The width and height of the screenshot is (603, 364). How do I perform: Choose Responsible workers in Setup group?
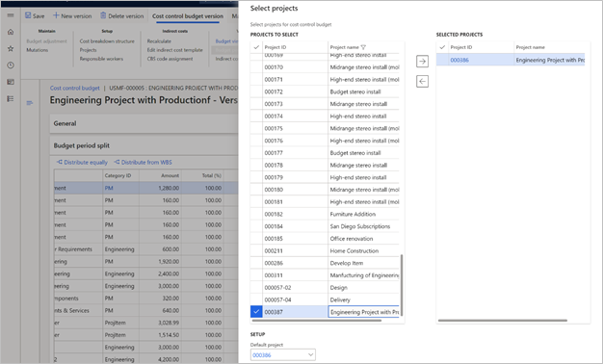(x=101, y=59)
